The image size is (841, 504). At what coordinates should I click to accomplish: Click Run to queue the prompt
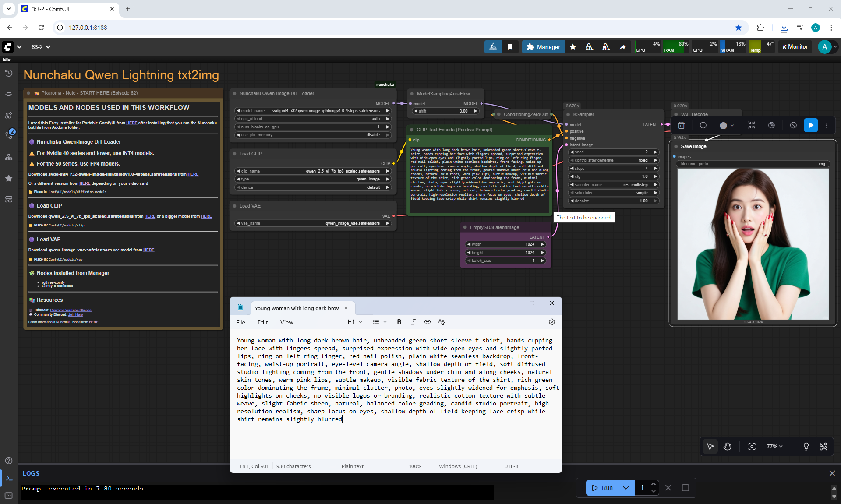[x=602, y=488]
